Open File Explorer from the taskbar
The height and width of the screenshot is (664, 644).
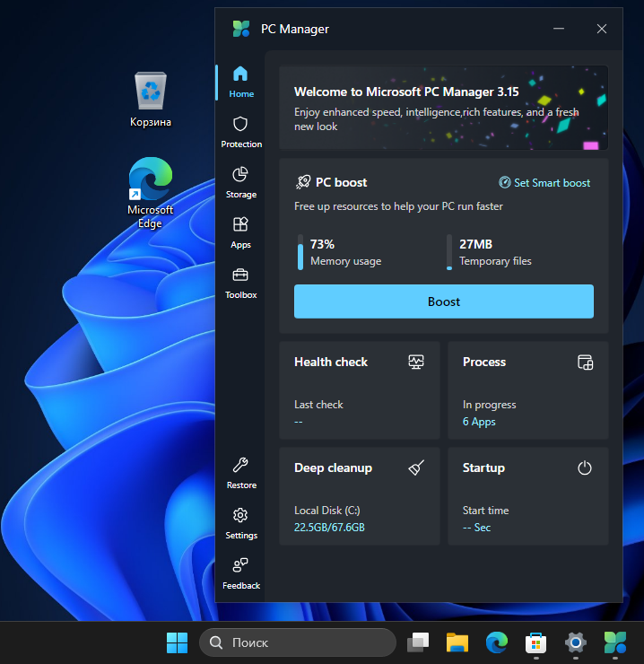(457, 642)
